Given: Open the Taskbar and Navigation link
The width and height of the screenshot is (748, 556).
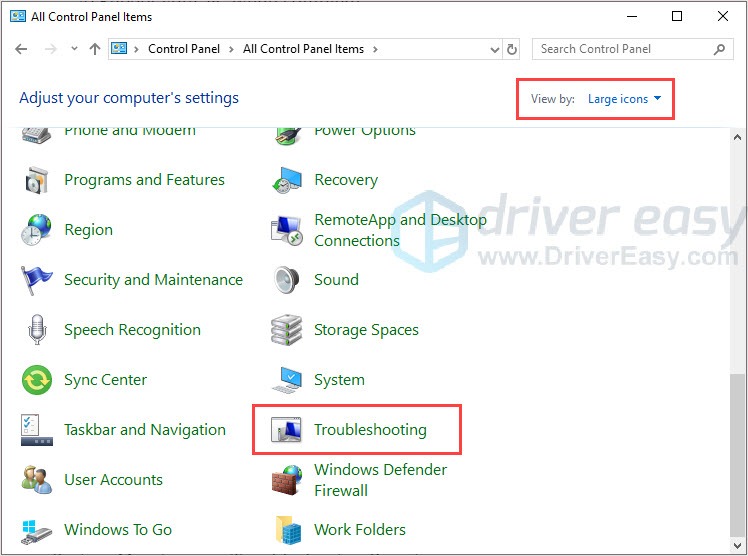Looking at the screenshot, I should [145, 430].
